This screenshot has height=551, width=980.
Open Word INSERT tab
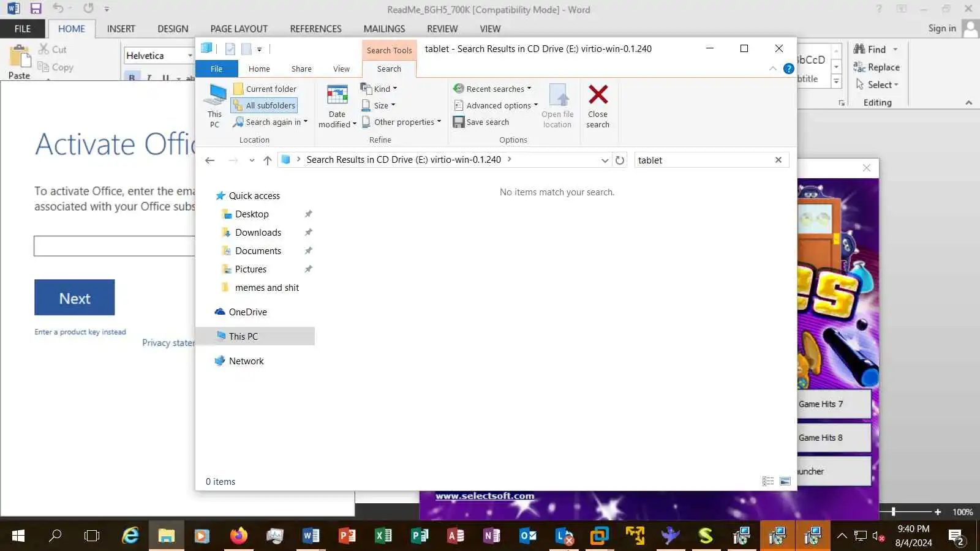click(121, 29)
